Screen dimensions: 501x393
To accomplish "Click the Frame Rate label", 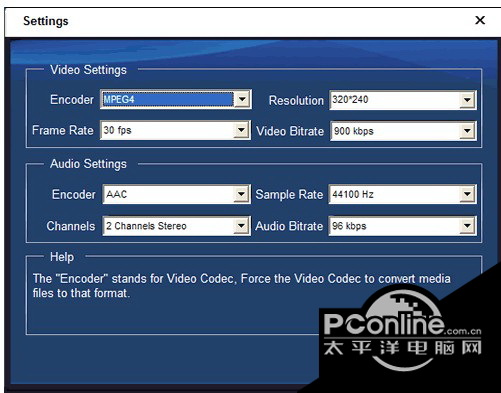I will [x=63, y=130].
